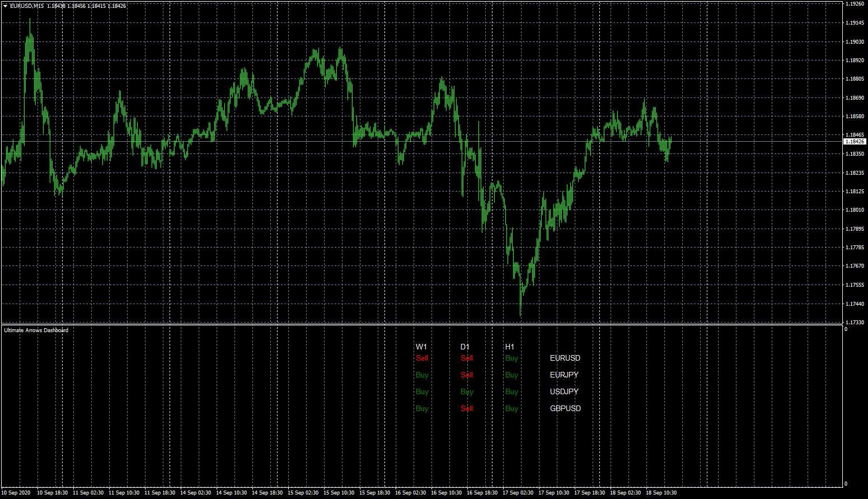The width and height of the screenshot is (868, 499).
Task: Click the 1.18580 price scale value
Action: click(x=855, y=116)
